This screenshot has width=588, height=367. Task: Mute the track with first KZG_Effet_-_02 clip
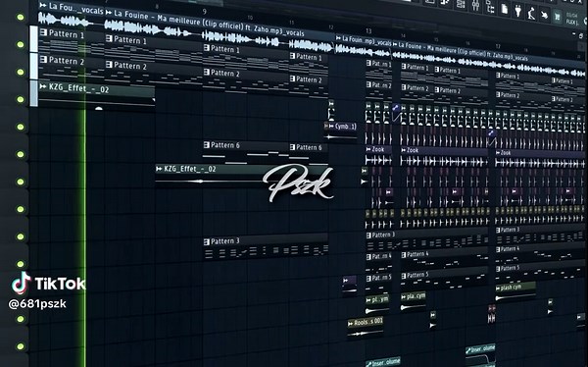pyautogui.click(x=21, y=99)
